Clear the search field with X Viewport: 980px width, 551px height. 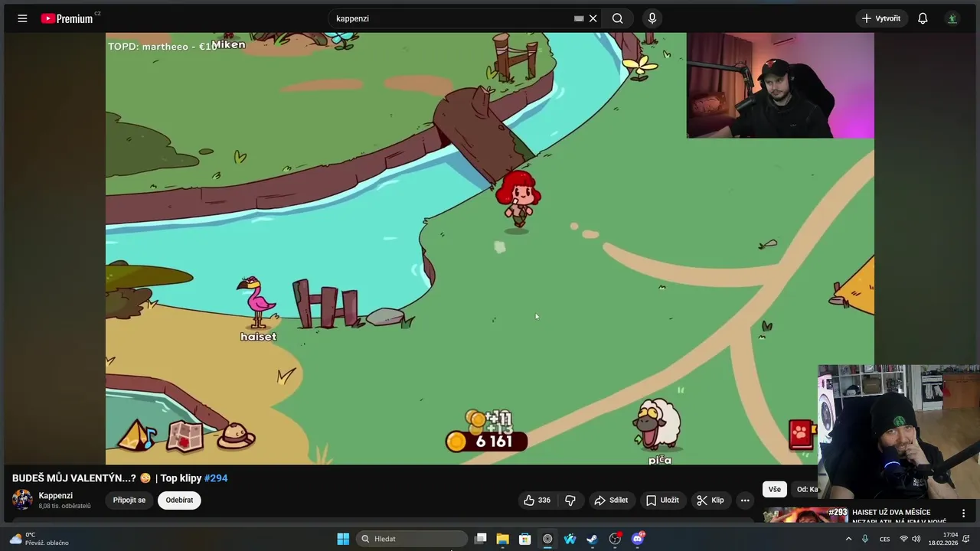(593, 18)
